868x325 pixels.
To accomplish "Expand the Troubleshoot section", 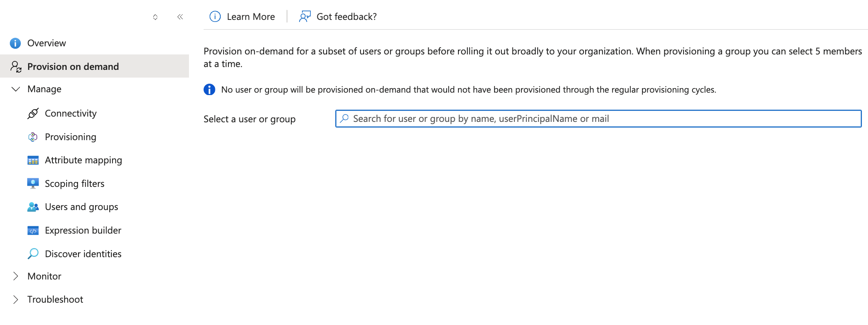I will click(16, 299).
